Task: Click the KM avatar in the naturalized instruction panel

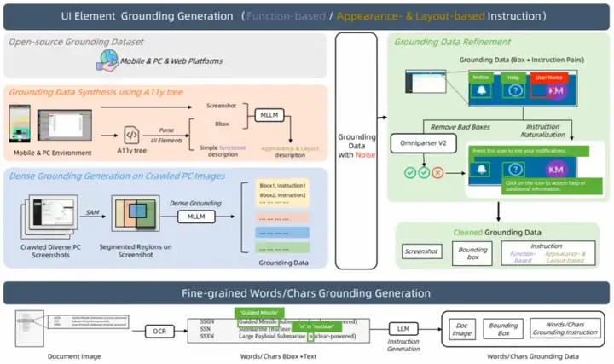Action: pos(556,170)
